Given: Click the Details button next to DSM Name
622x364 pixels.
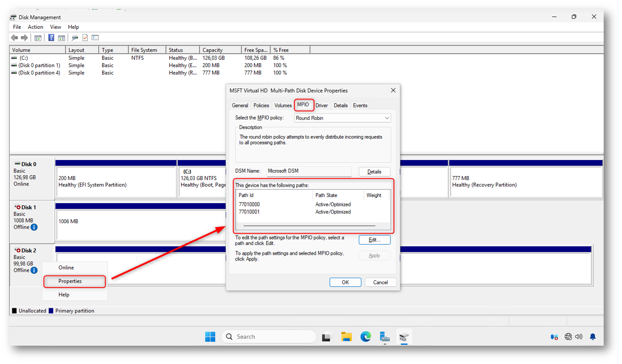Looking at the screenshot, I should pos(375,172).
